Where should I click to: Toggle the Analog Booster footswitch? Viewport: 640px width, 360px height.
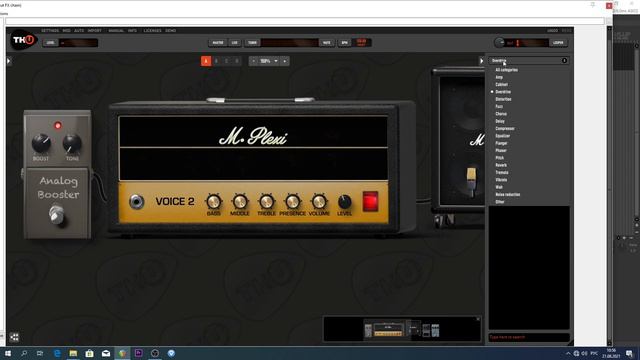57,214
